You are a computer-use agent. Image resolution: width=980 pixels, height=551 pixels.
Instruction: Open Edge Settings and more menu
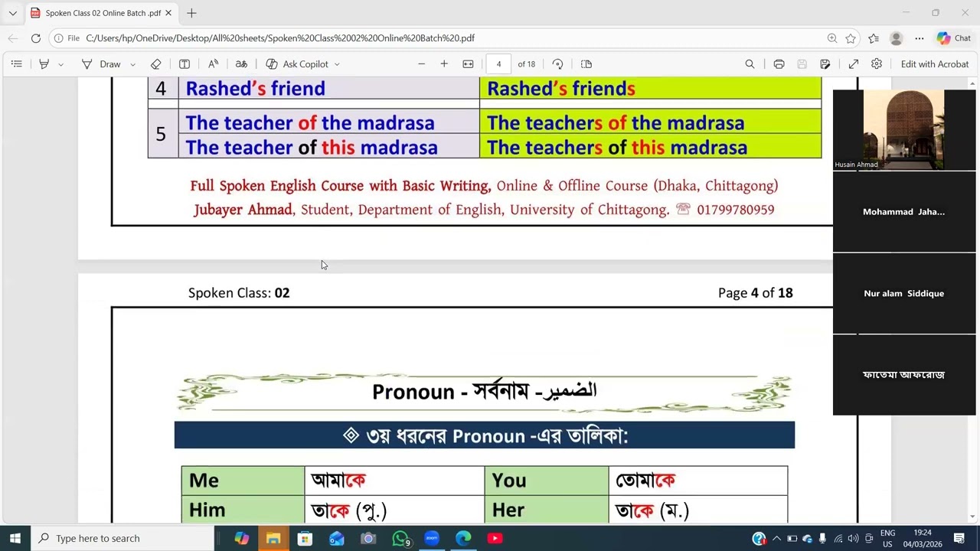[x=919, y=38]
